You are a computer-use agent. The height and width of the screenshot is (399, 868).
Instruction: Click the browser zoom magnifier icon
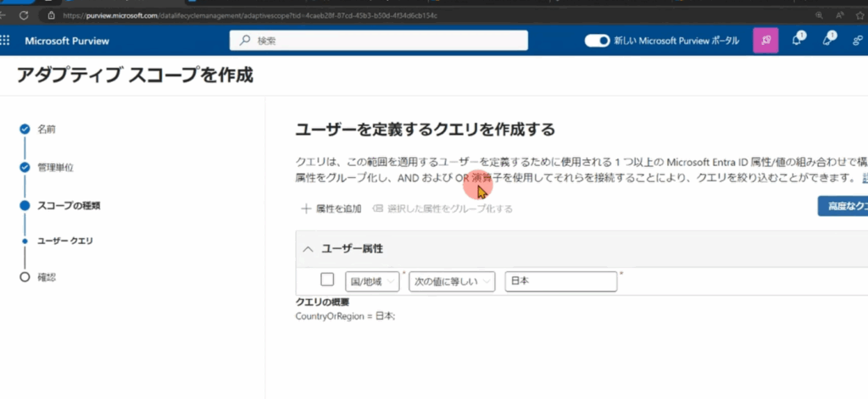819,15
